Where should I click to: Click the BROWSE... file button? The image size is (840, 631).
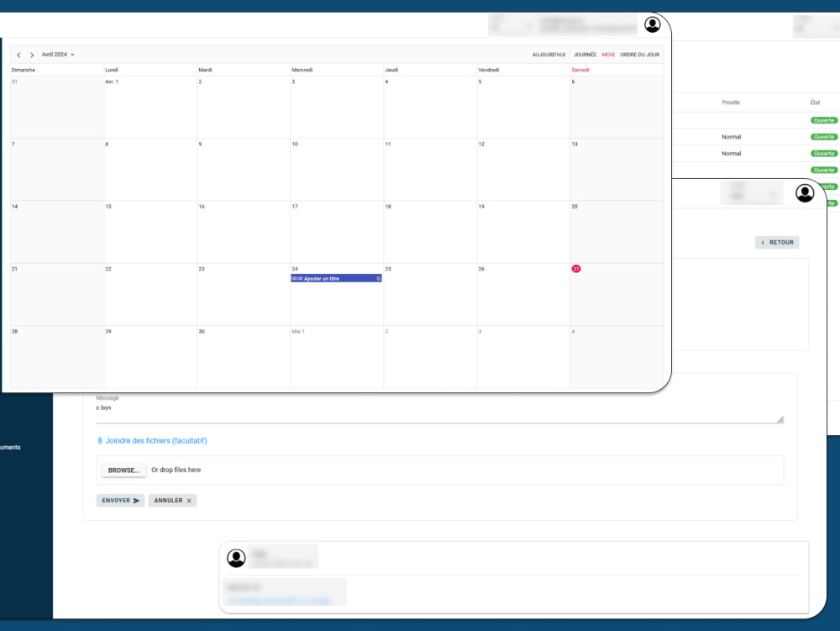coord(123,471)
